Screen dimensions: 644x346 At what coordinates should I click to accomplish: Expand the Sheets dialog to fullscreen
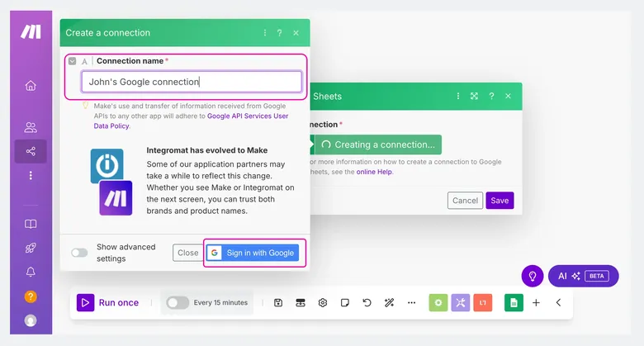(x=474, y=96)
